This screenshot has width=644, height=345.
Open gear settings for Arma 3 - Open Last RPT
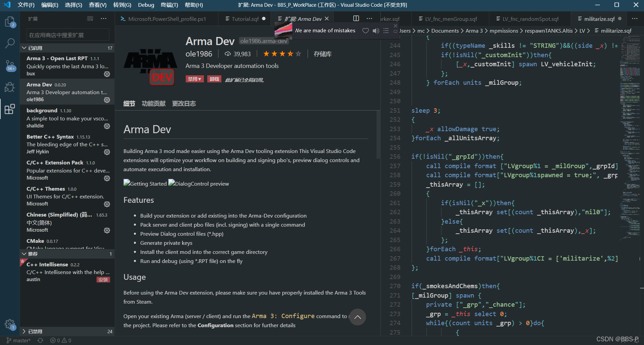click(107, 74)
